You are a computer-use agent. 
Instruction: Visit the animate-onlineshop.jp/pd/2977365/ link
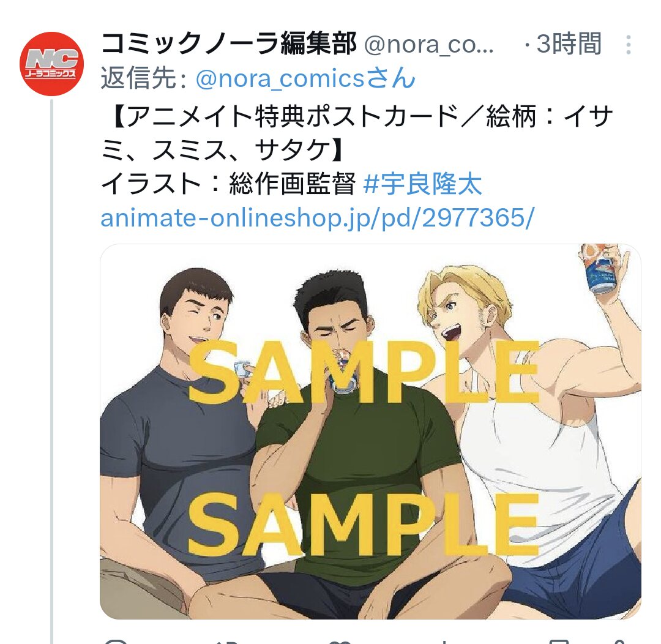click(x=318, y=219)
